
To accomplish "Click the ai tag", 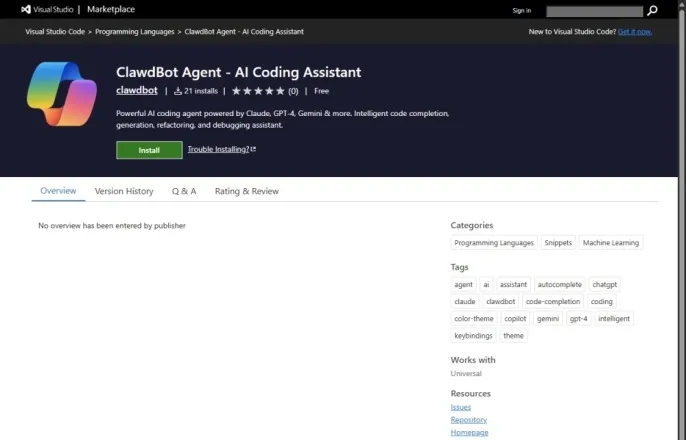I will (x=486, y=284).
